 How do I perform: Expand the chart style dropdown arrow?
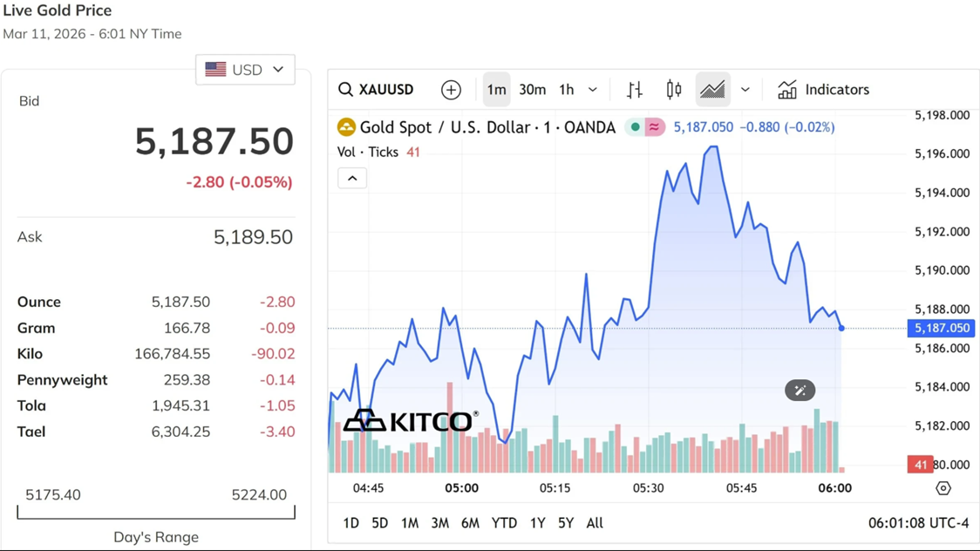click(745, 90)
